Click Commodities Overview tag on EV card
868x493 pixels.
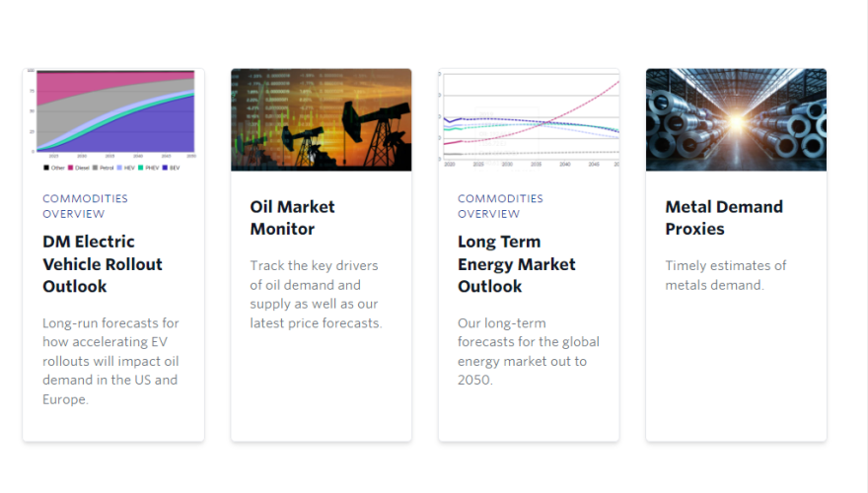click(85, 206)
